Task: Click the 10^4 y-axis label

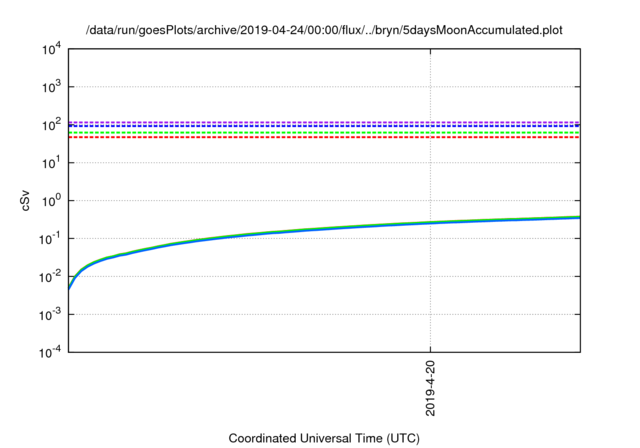Action: [x=52, y=50]
